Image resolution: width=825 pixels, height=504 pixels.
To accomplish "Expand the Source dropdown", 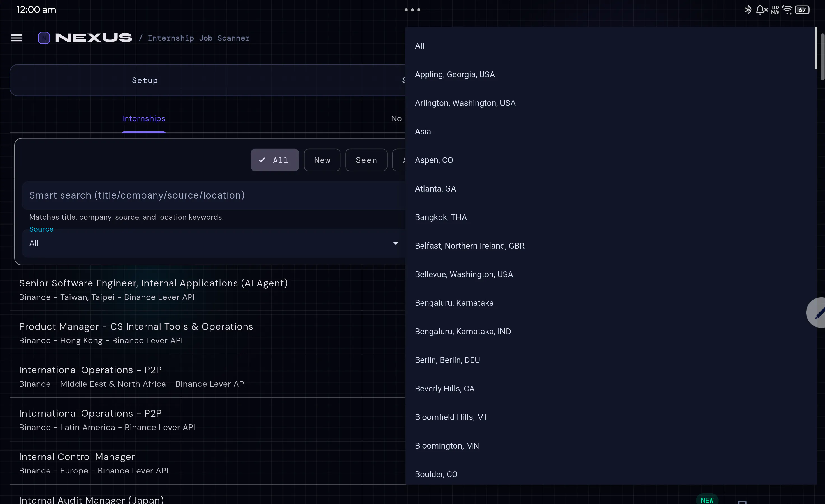I will pos(214,243).
